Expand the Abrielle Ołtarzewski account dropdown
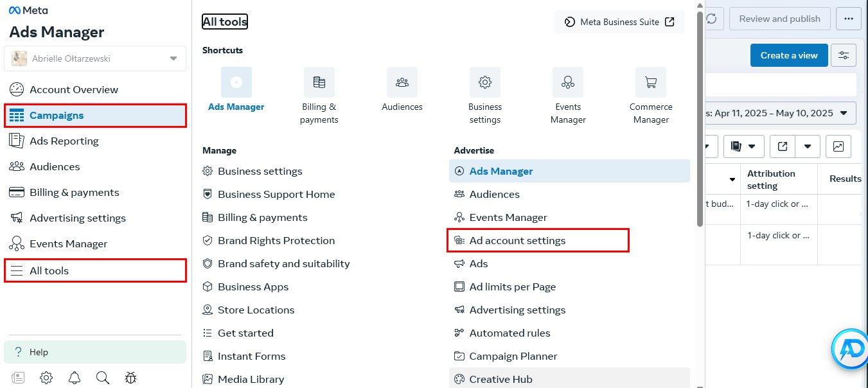Image resolution: width=868 pixels, height=388 pixels. (95, 58)
